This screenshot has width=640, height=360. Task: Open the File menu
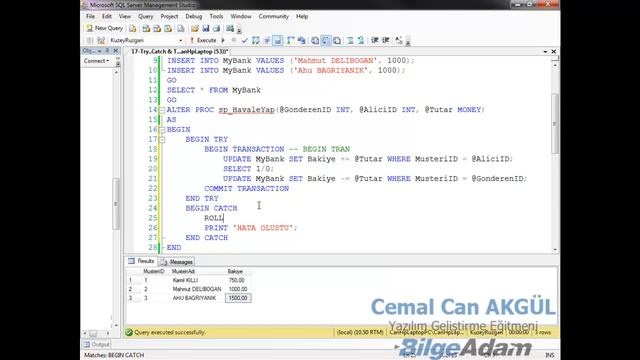point(90,16)
